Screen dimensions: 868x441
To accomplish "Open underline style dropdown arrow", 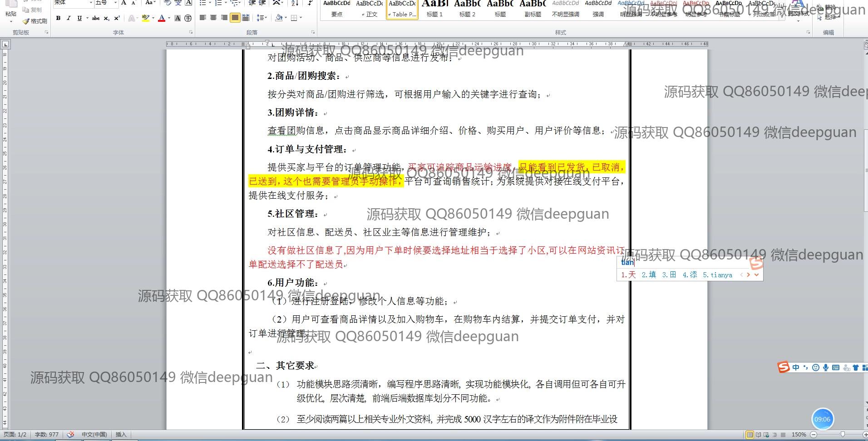I will (87, 18).
